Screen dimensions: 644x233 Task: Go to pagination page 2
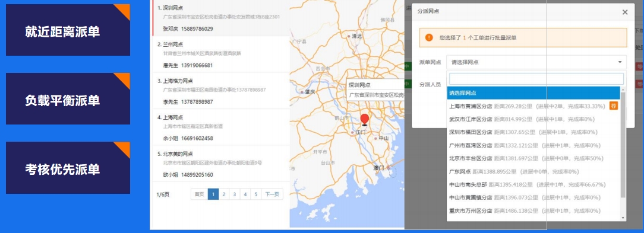pyautogui.click(x=224, y=194)
